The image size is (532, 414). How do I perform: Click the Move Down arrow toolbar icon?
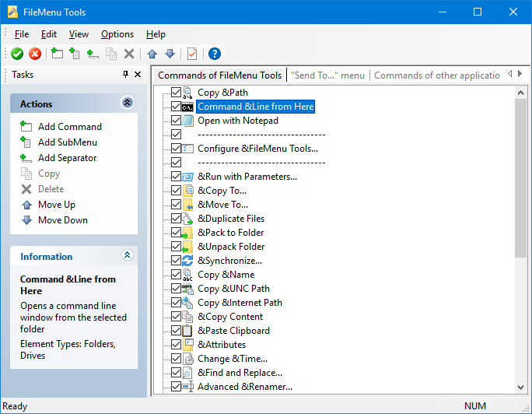pos(170,54)
